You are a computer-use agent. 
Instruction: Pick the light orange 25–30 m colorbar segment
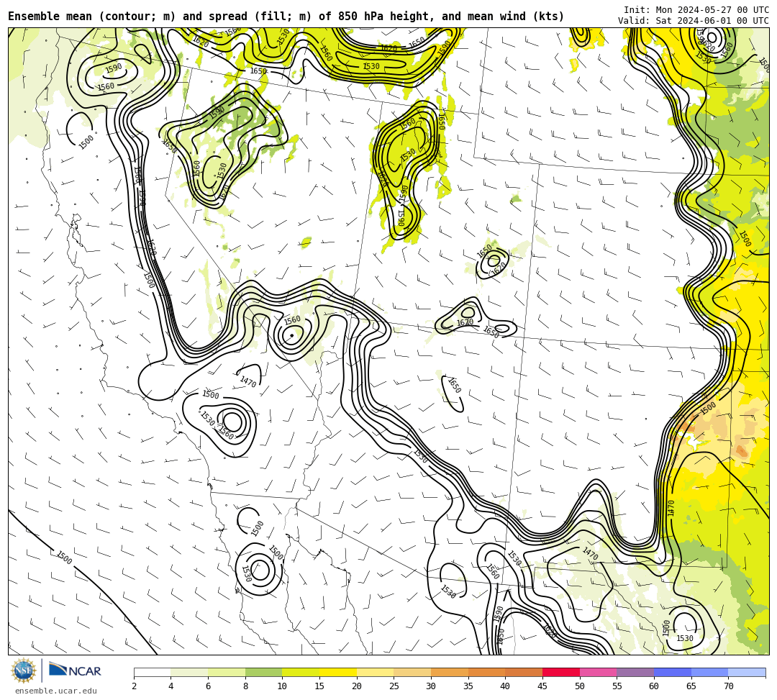tap(412, 672)
